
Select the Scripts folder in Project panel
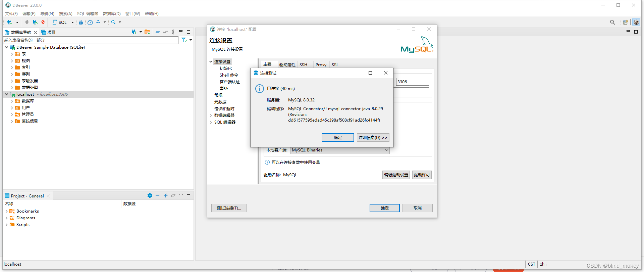(23, 225)
